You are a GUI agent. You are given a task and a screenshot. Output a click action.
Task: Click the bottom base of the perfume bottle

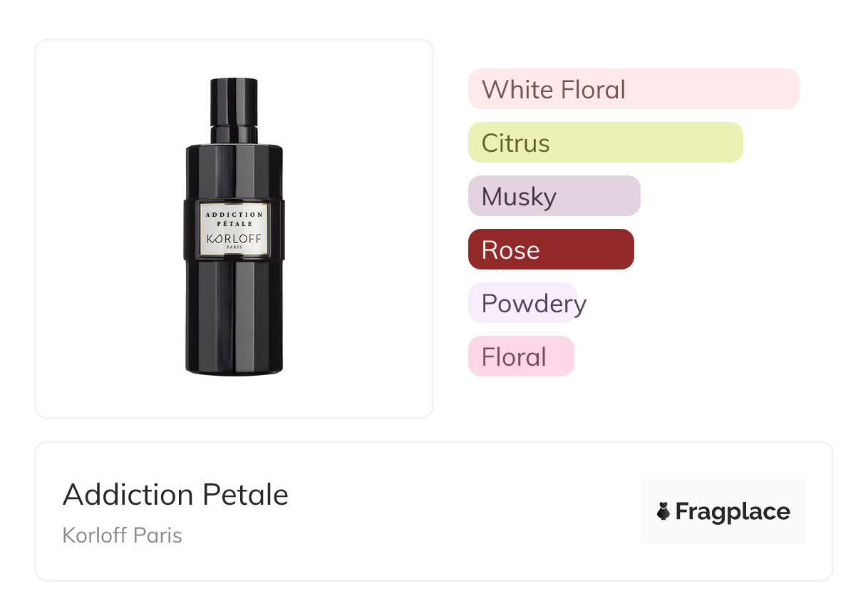point(234,369)
